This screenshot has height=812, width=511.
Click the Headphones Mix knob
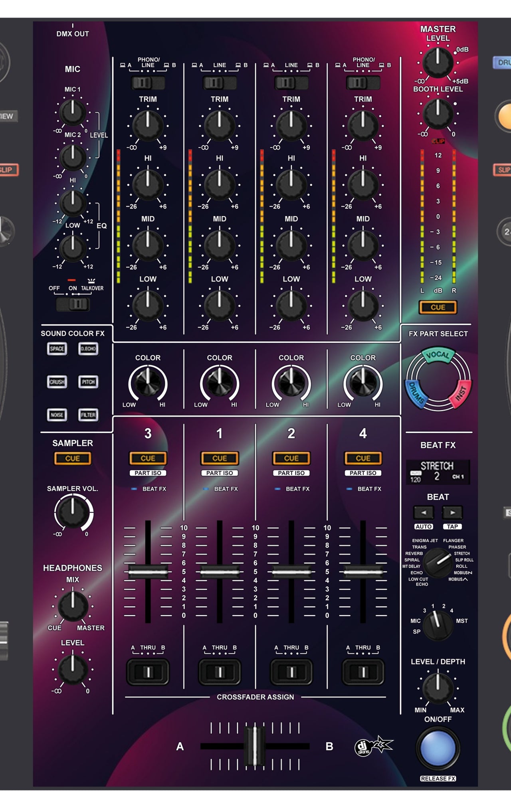click(x=73, y=606)
